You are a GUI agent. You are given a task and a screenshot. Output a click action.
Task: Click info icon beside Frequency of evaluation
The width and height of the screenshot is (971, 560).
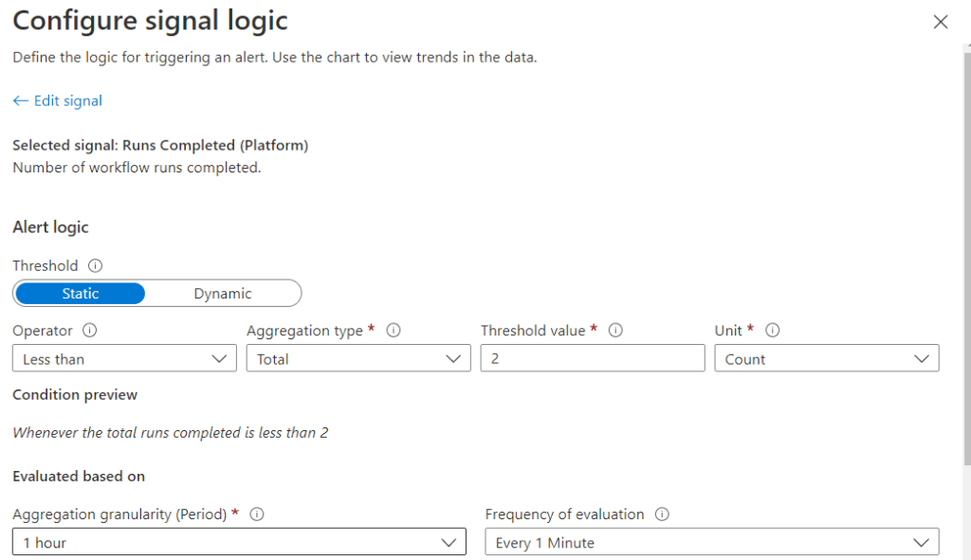tap(662, 515)
